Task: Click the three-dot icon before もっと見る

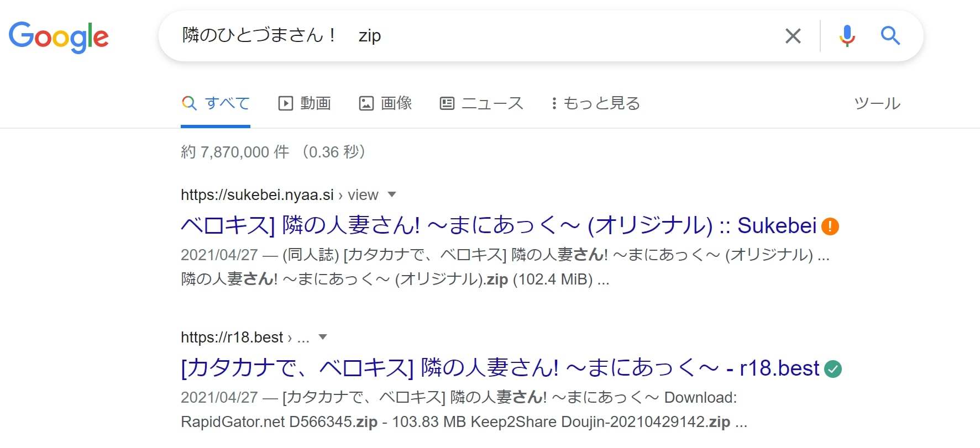Action: coord(554,103)
